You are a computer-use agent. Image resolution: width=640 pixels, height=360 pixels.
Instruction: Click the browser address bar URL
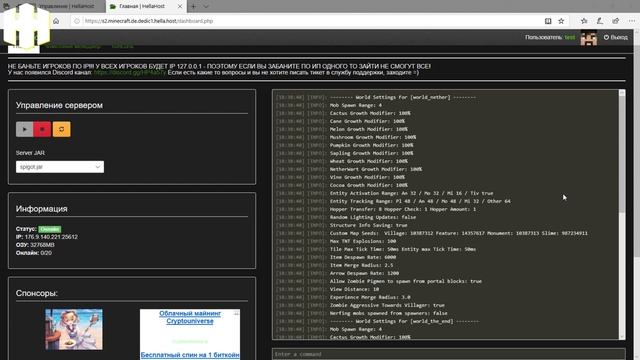click(149, 21)
